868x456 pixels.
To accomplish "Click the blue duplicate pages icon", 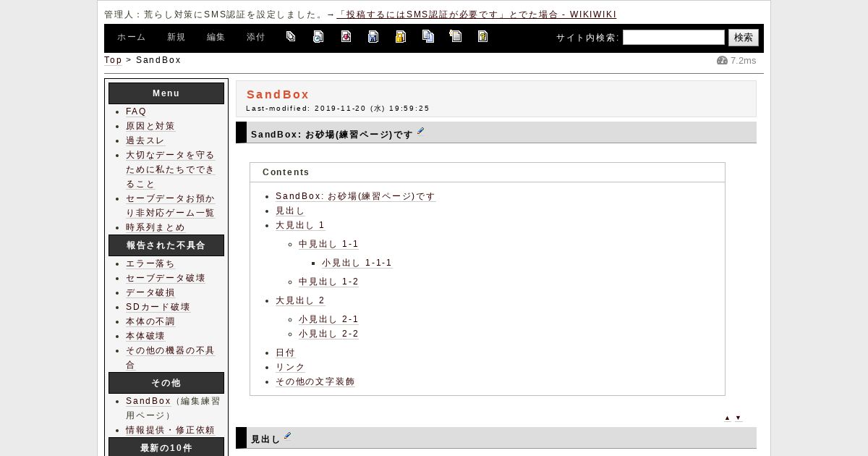I will tap(428, 36).
